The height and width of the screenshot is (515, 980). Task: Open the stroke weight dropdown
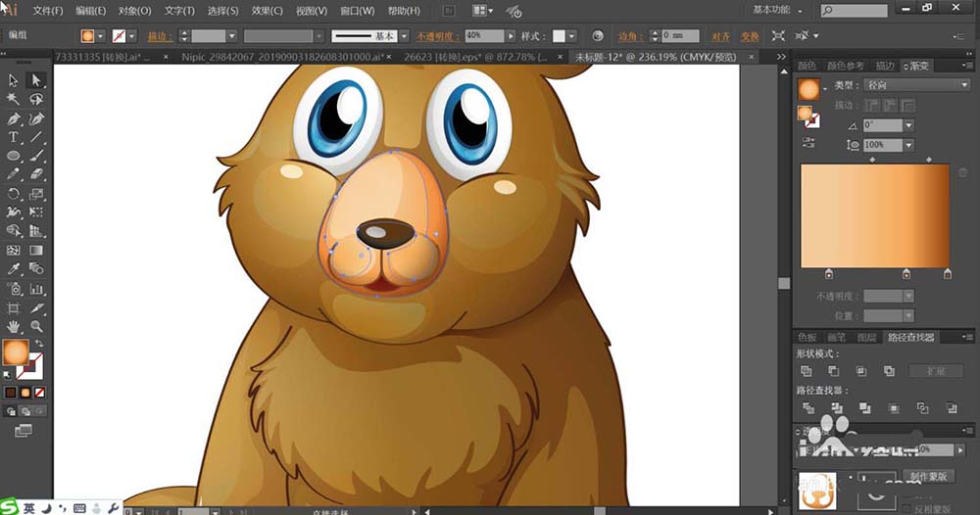coord(232,36)
